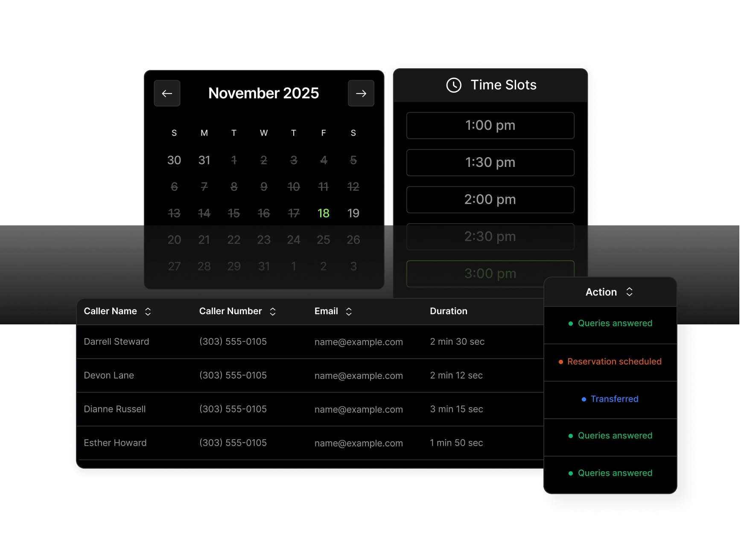Choose day 25 in the calendar
Screen dimensions: 753x560
[x=324, y=239]
